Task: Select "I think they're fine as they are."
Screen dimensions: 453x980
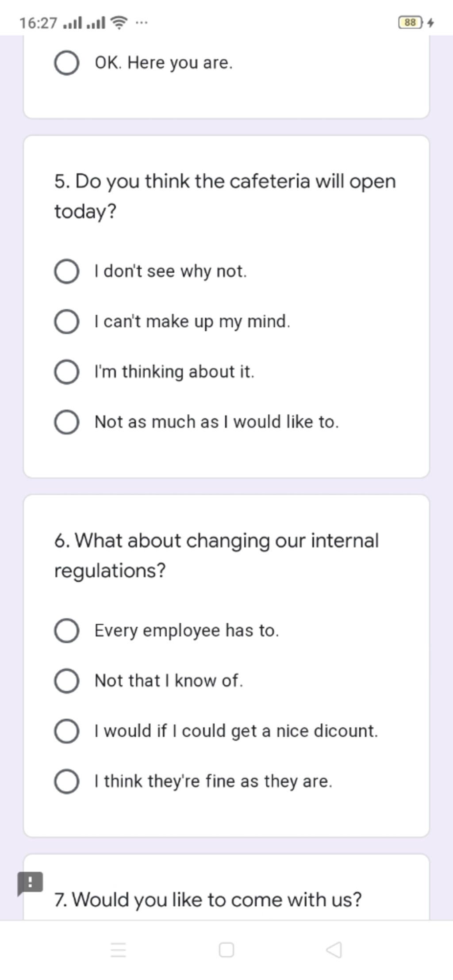Action: 67,782
